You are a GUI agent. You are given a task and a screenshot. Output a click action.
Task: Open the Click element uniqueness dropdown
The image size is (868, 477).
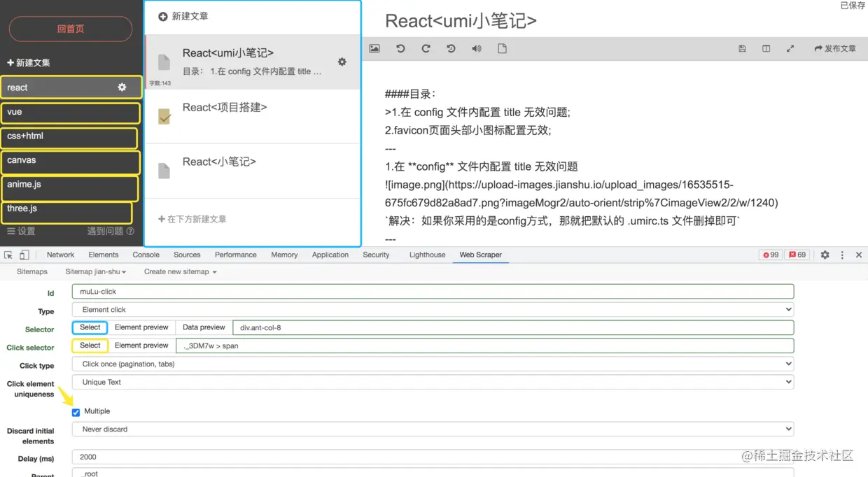click(433, 382)
